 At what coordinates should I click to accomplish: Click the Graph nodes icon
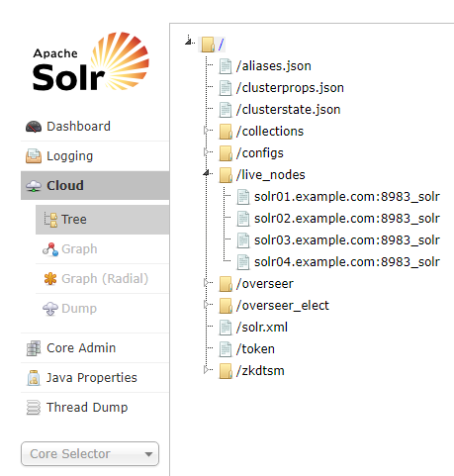50,249
